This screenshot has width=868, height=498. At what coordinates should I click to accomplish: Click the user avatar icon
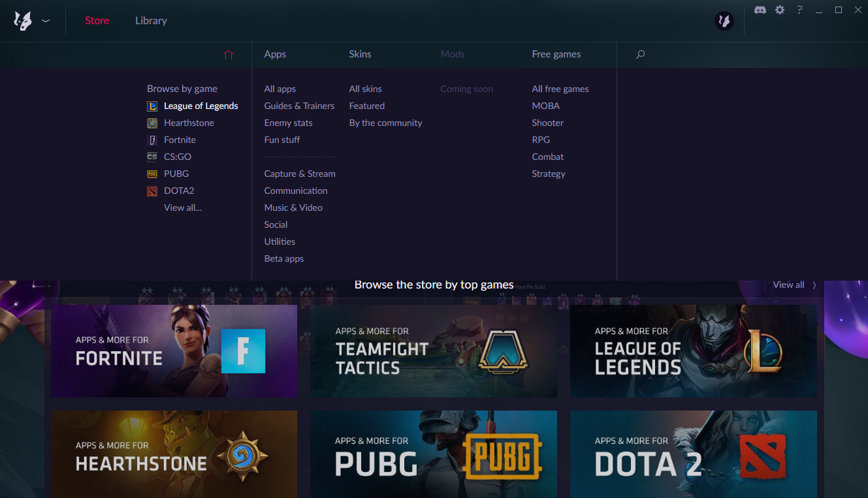[x=724, y=20]
